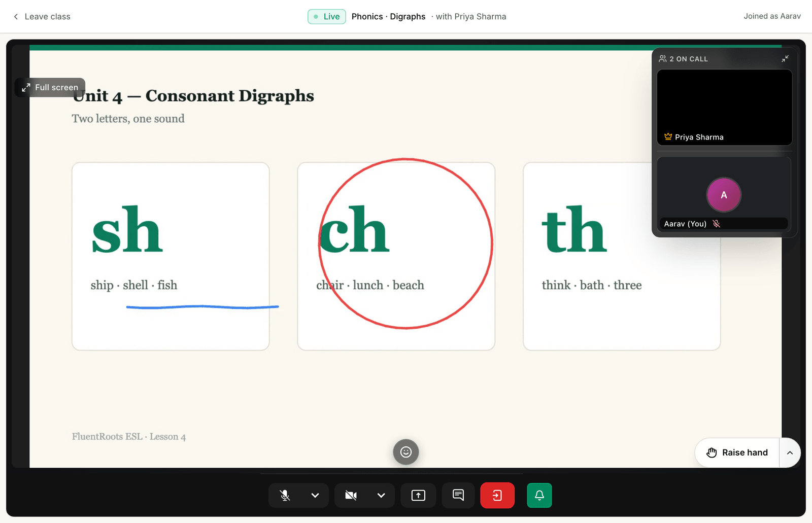
Task: Select Aarav (You) participant tile
Action: [724, 194]
